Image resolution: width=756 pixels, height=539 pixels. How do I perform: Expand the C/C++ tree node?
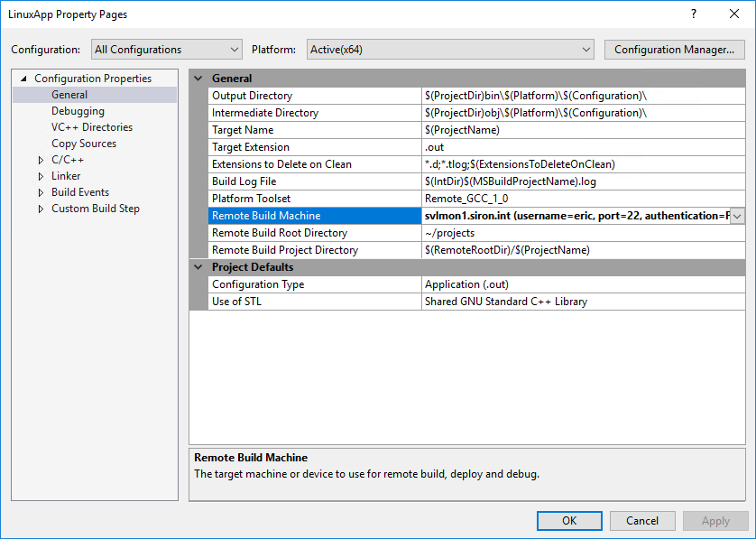pos(41,161)
